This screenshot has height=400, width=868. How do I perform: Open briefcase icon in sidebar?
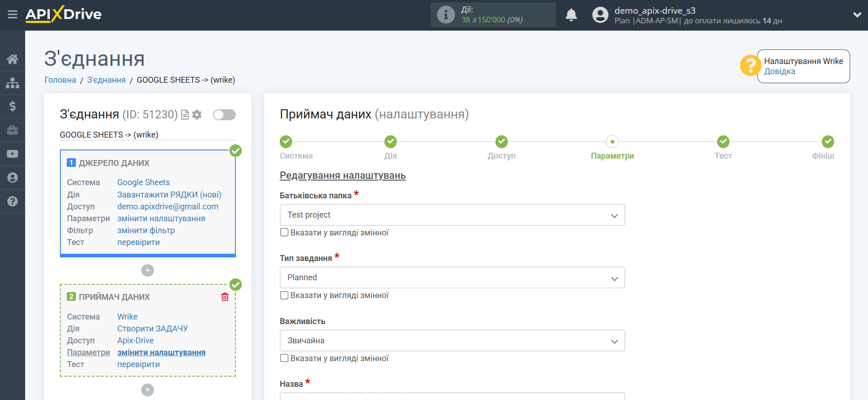click(x=12, y=130)
